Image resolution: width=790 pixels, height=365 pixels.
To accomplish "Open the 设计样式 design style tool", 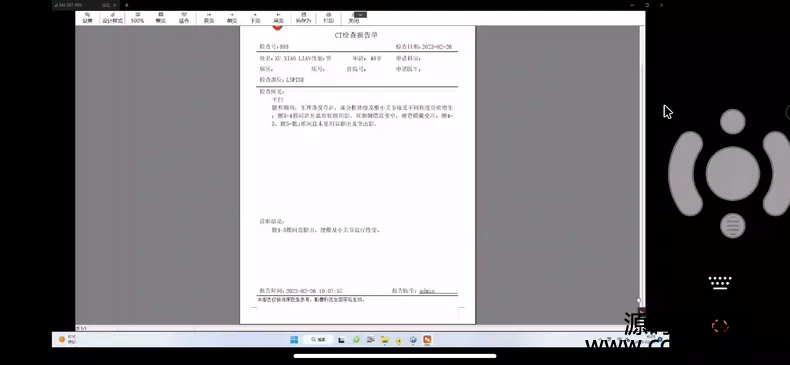I will click(x=112, y=18).
